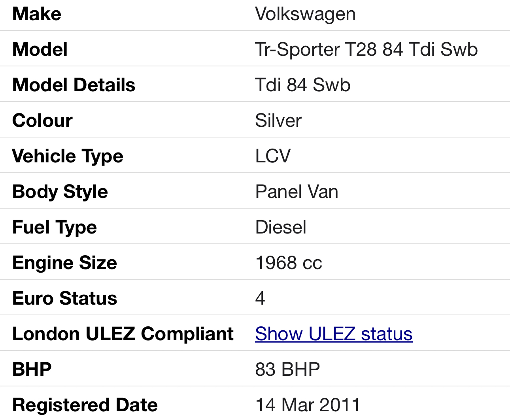Click the Show ULEZ status link
This screenshot has height=420, width=510.
[334, 334]
